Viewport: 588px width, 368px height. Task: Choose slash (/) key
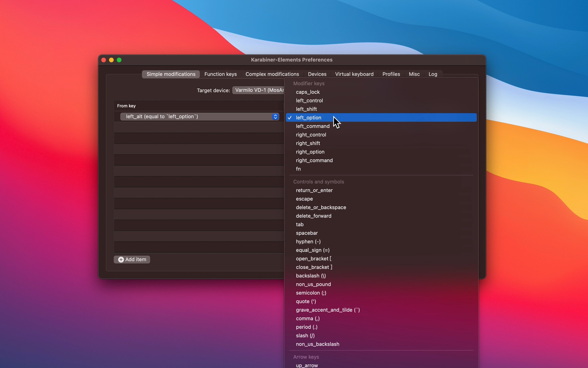381,335
